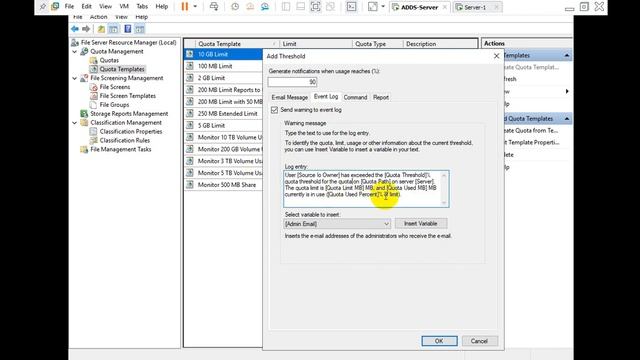Toggle Send warning to event log checkbox
Image resolution: width=640 pixels, height=360 pixels.
275,110
